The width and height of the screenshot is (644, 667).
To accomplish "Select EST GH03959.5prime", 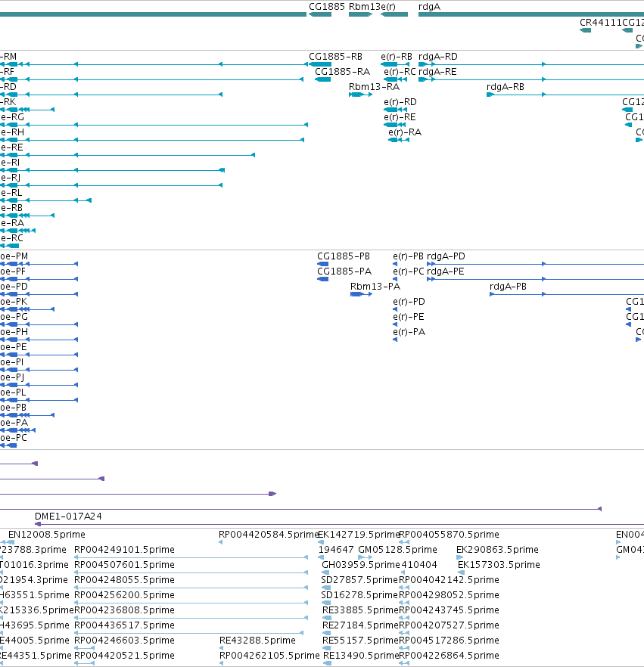I will (x=361, y=565).
